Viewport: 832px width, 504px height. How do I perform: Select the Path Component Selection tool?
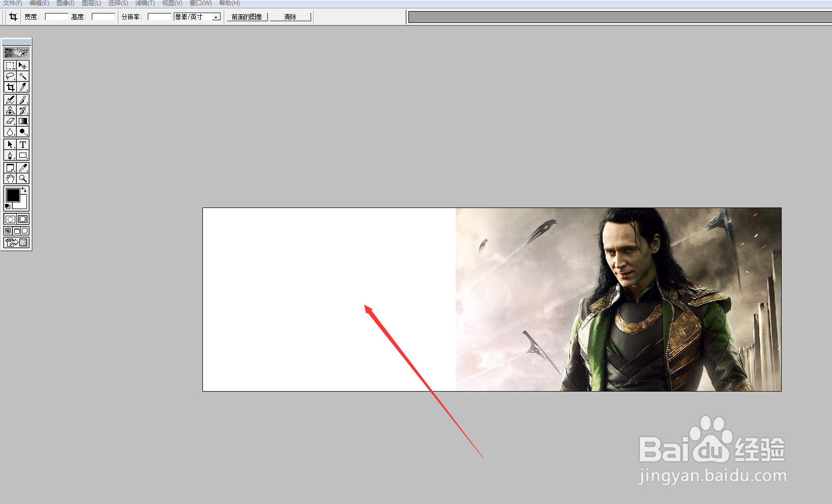(x=10, y=144)
